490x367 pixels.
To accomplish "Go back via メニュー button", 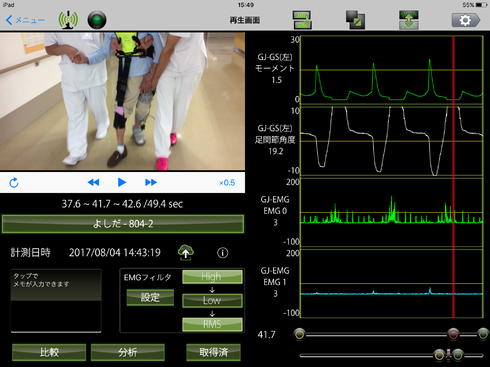I will (26, 20).
